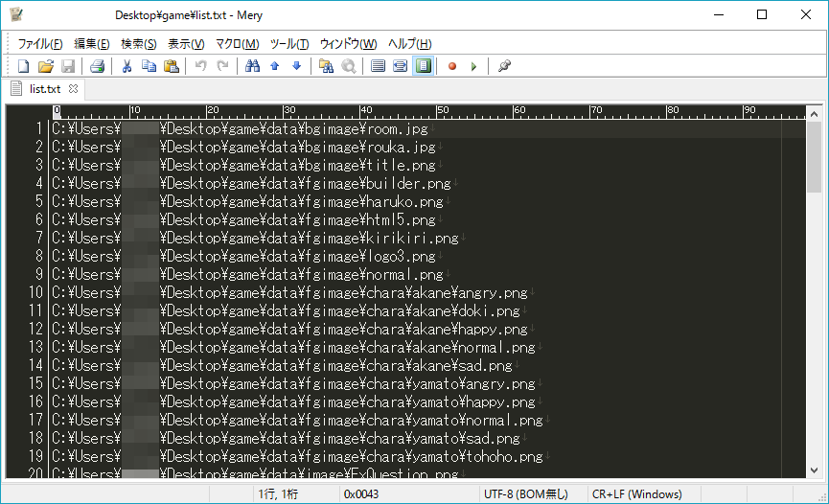Screen dimensions: 829x504
Task: Create a new file with New icon
Action: (x=23, y=66)
